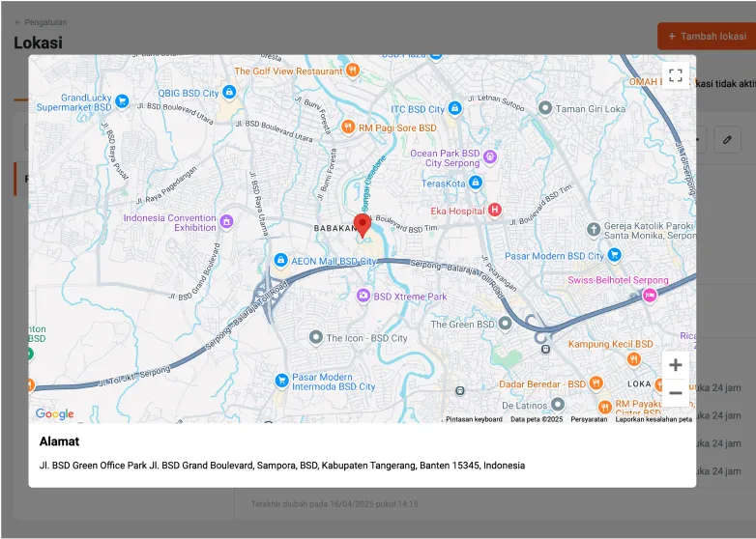The image size is (756, 539).
Task: Click Tambah lokasi button
Action: pyautogui.click(x=707, y=36)
